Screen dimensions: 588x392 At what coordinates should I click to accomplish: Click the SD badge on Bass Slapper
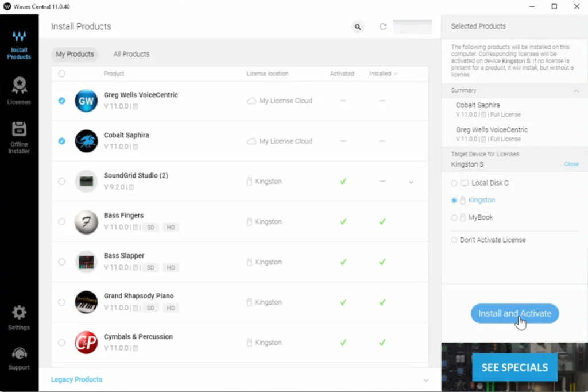(x=151, y=267)
